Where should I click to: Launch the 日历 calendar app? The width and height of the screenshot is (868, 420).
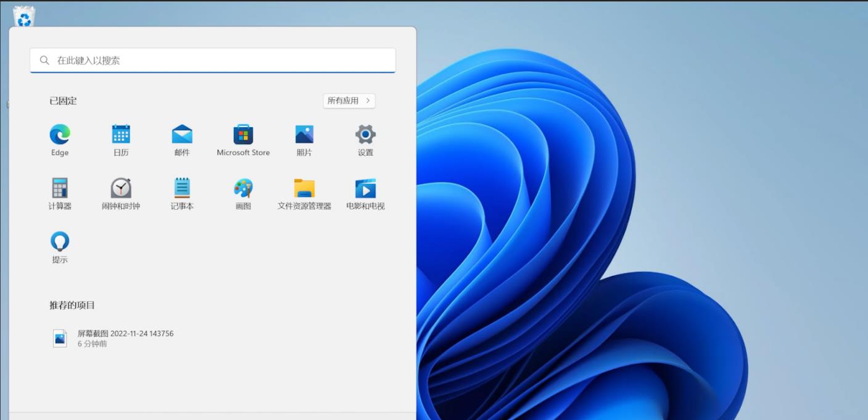coord(121,135)
